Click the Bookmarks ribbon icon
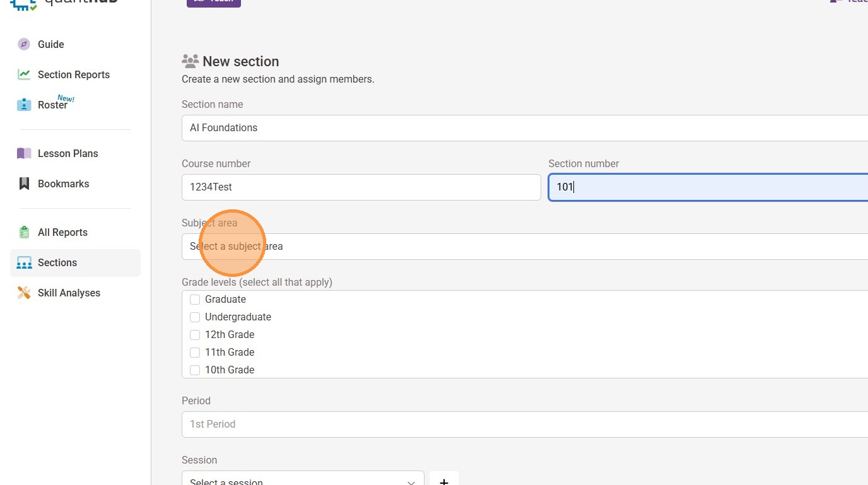 pyautogui.click(x=24, y=184)
